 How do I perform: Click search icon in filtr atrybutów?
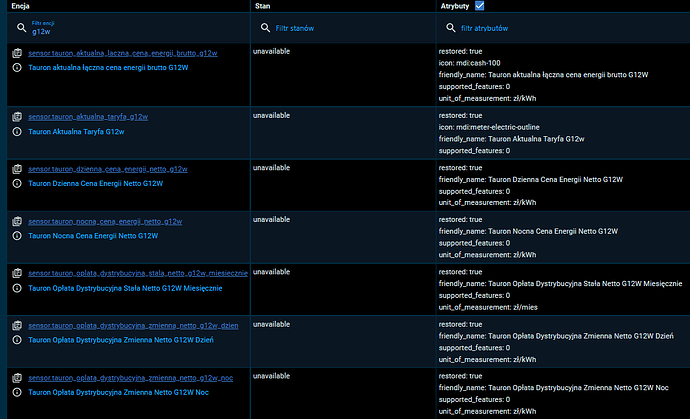[451, 28]
